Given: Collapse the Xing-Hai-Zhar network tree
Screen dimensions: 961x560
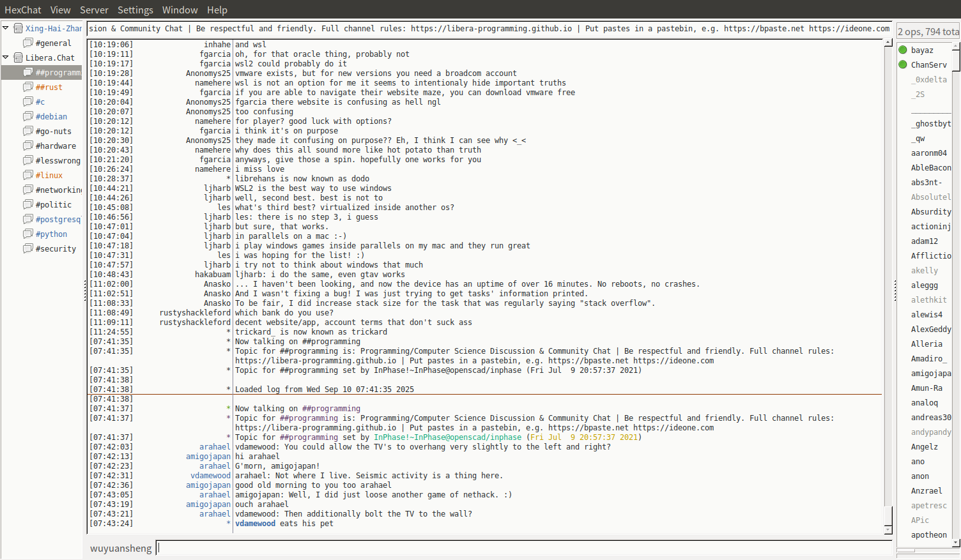Looking at the screenshot, I should pos(6,28).
